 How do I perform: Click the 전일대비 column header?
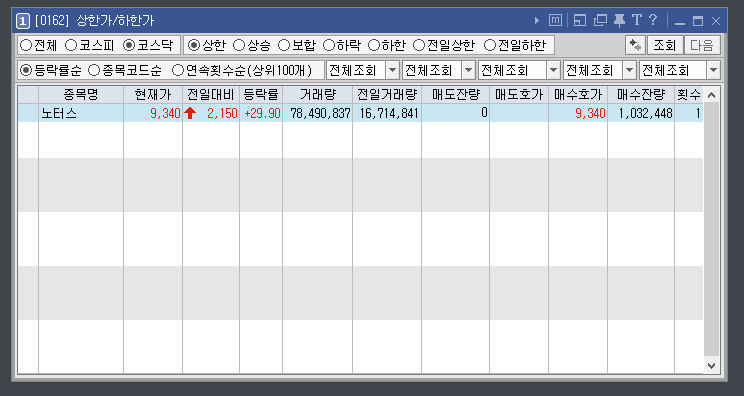211,95
